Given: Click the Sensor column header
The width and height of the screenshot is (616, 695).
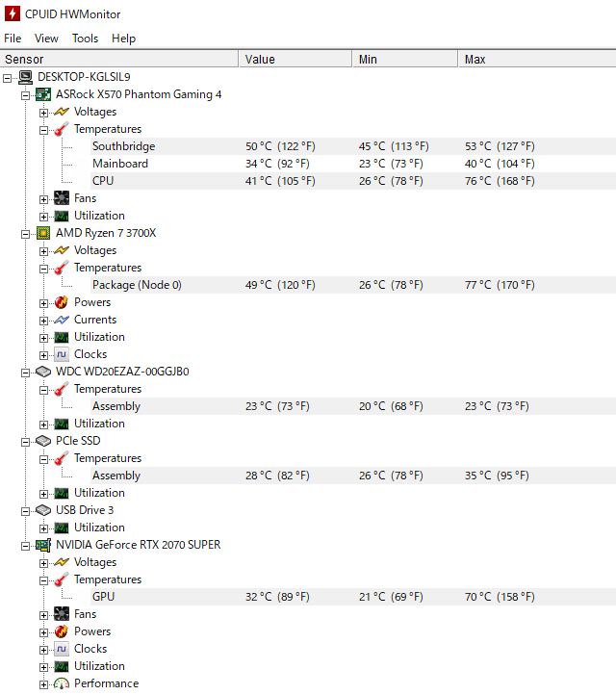Looking at the screenshot, I should [x=118, y=60].
